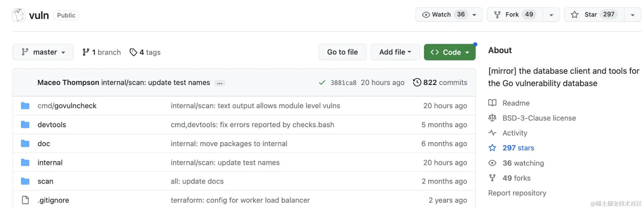Click the fork icon beside 49 forks
This screenshot has width=644, height=209.
pos(492,178)
